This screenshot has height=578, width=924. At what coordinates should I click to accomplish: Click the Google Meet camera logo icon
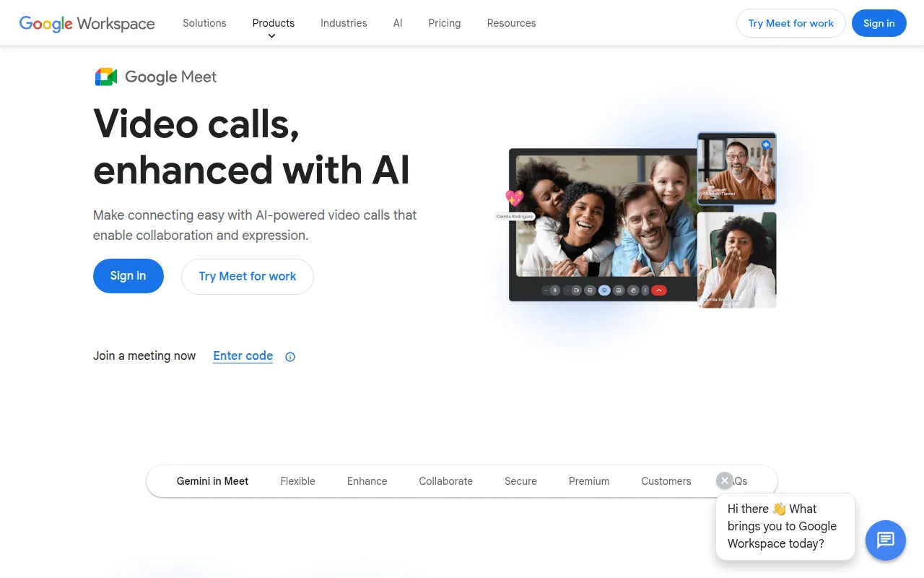(106, 77)
